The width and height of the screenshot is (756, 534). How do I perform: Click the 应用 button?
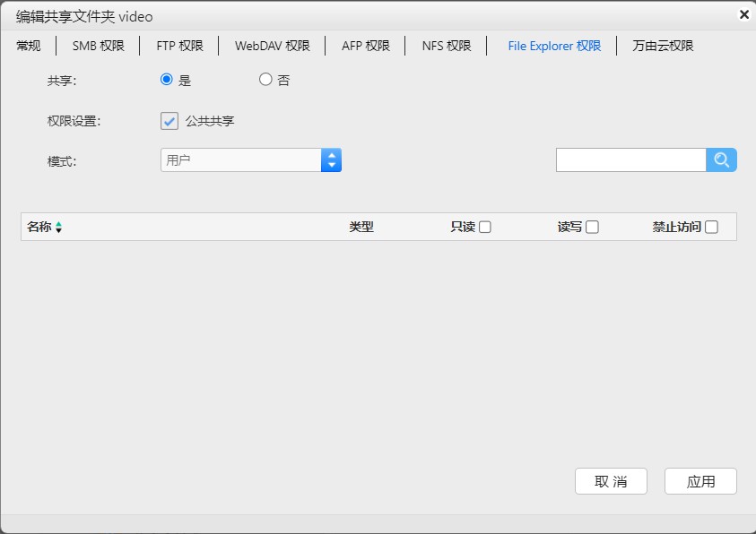click(x=700, y=481)
